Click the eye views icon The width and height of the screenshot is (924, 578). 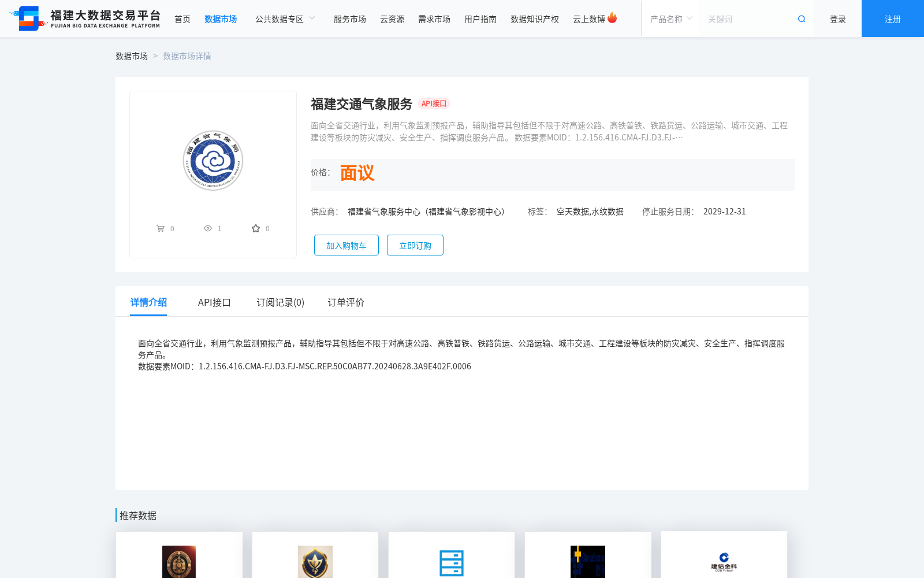(208, 228)
